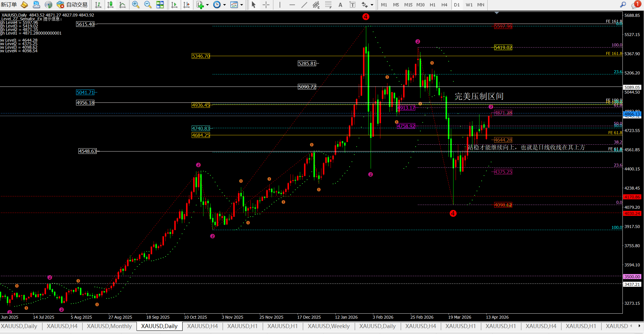Expand the periodicity clock dropdown arrow
Viewport: 644px width, 334px height.
click(x=225, y=5)
